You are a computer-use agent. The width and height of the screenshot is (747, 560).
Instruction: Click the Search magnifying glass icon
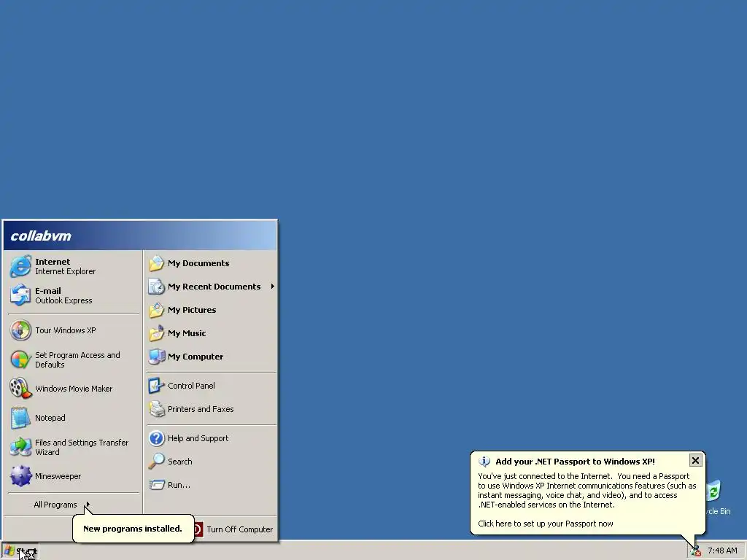coord(156,461)
